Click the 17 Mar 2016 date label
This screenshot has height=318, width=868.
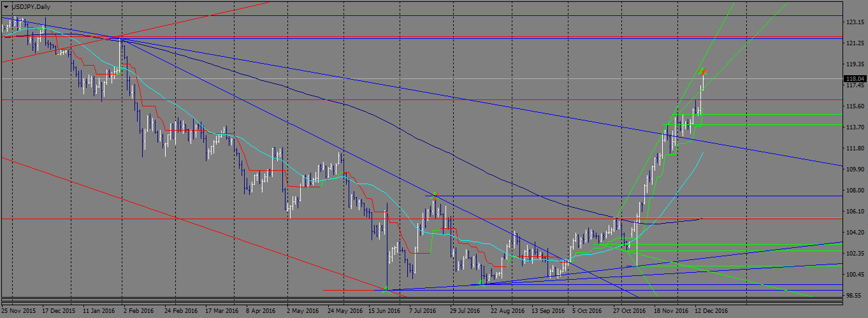point(222,311)
